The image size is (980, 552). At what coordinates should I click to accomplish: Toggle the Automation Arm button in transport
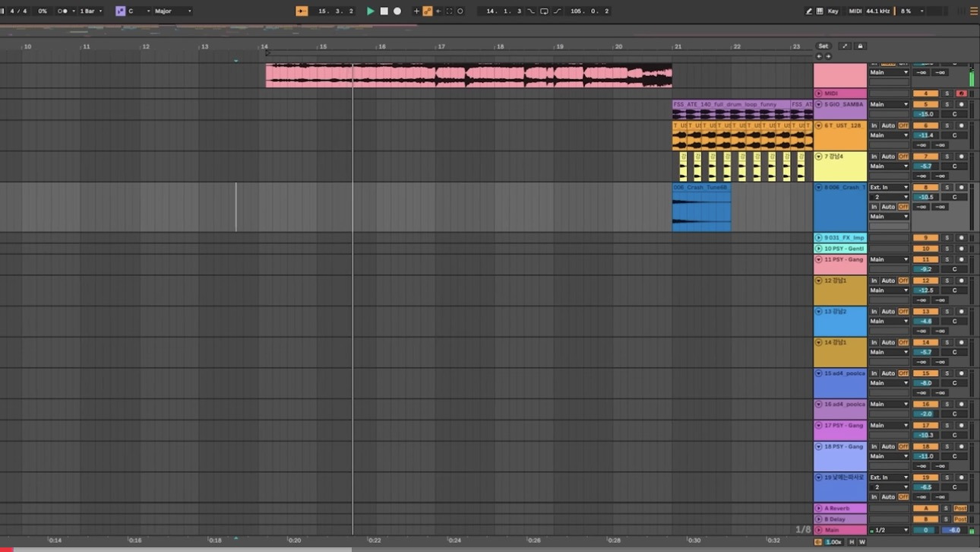428,11
